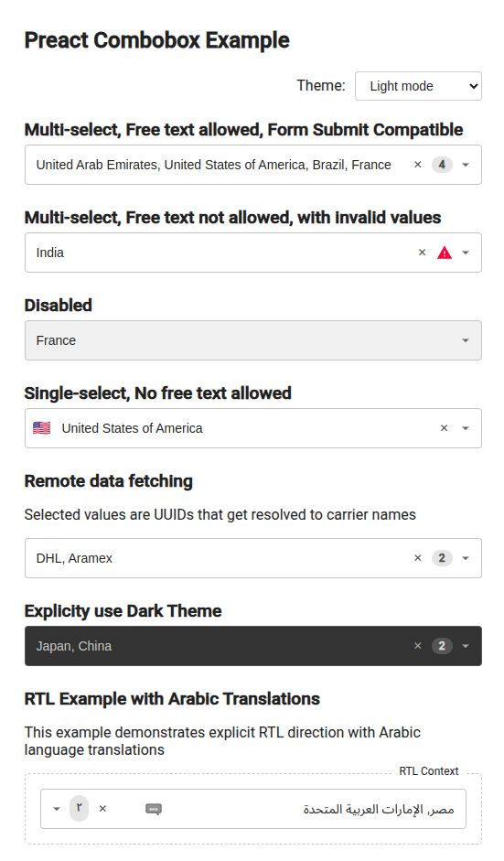Click the count badge in dark theme combobox
504x861 pixels.
(x=442, y=646)
